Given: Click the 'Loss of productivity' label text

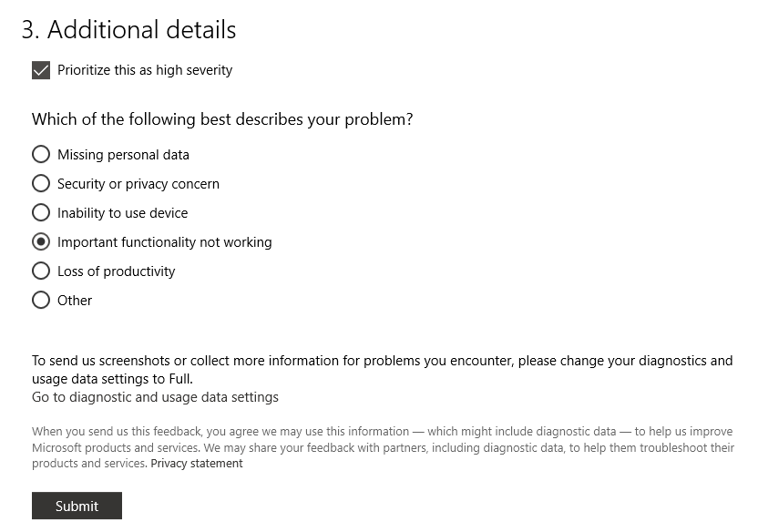Looking at the screenshot, I should click(116, 271).
